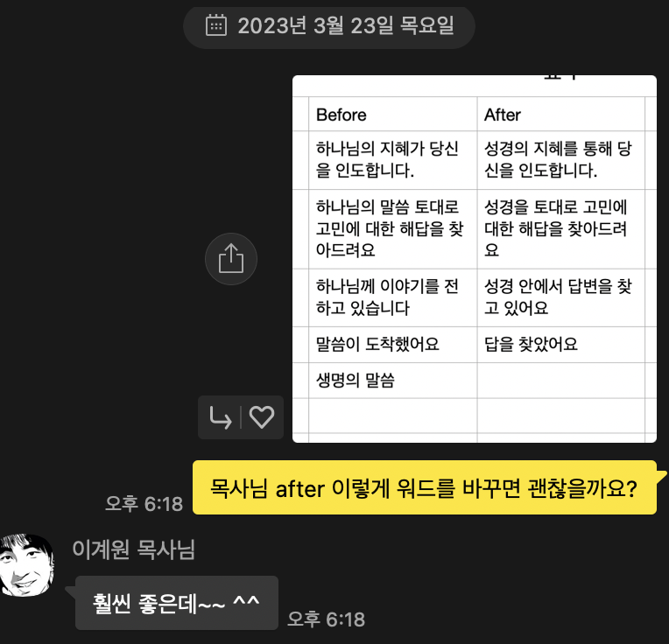Click the reply arrow icon
The height and width of the screenshot is (644, 669).
coord(221,417)
